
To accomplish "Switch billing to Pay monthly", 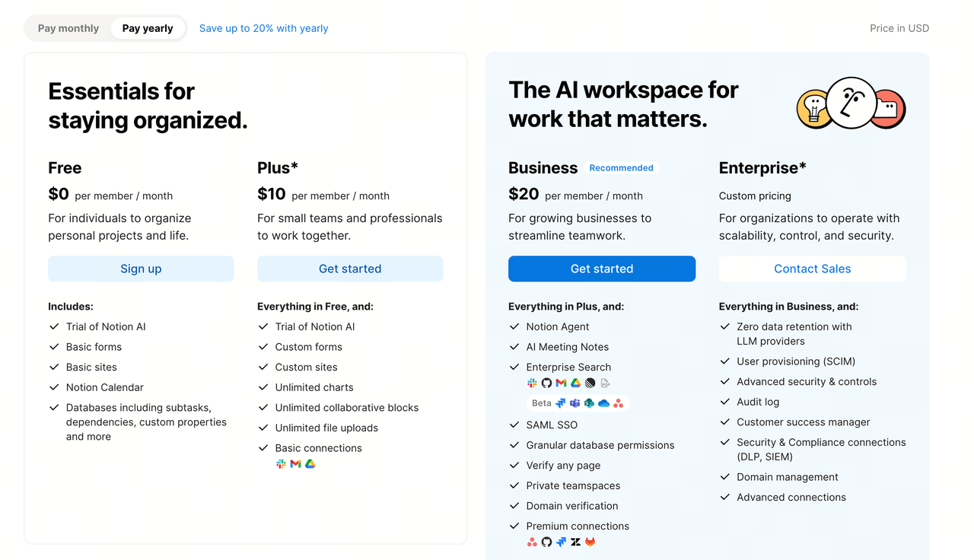I will point(68,28).
